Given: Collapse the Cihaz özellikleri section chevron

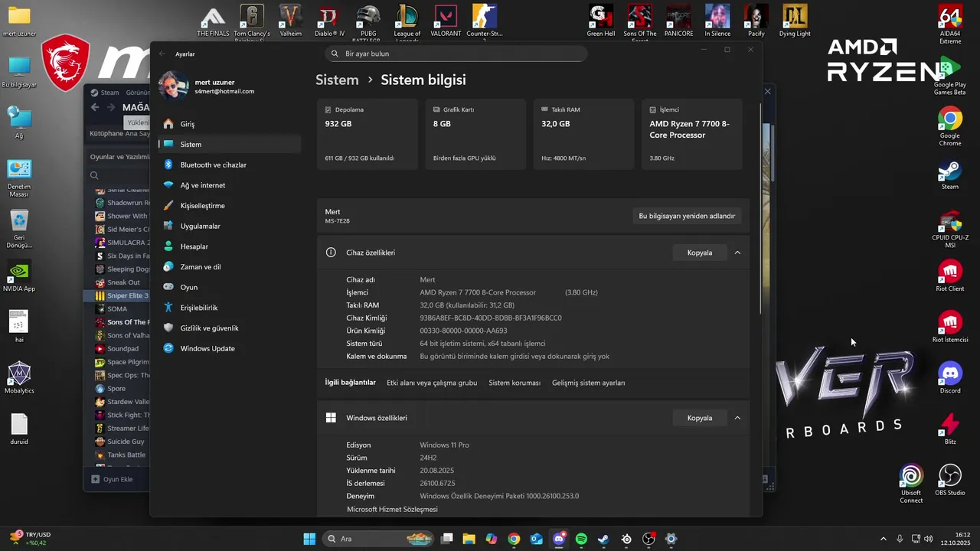Looking at the screenshot, I should [x=737, y=253].
